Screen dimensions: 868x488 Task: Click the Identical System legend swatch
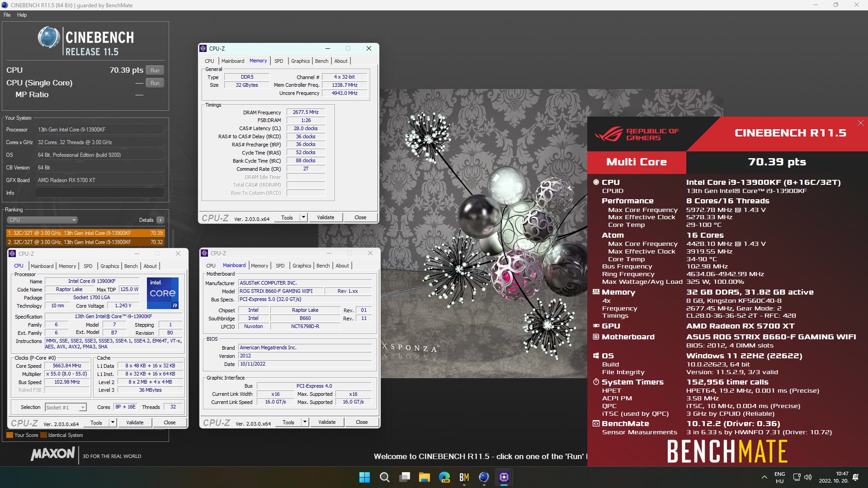[44, 435]
